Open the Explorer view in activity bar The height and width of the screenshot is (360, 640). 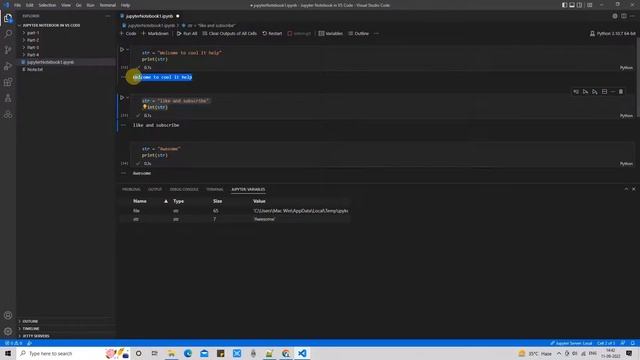(8, 18)
